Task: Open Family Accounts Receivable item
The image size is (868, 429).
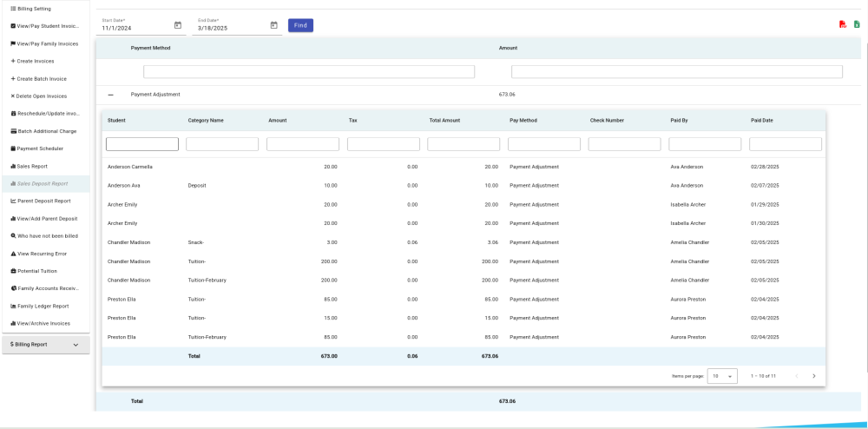Action: click(x=46, y=288)
